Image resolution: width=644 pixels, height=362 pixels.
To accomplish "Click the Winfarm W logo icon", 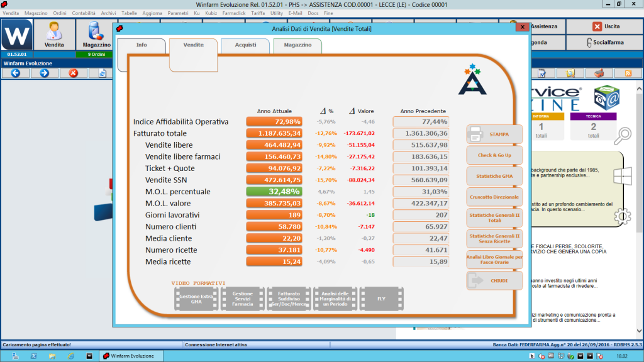I will pyautogui.click(x=17, y=35).
